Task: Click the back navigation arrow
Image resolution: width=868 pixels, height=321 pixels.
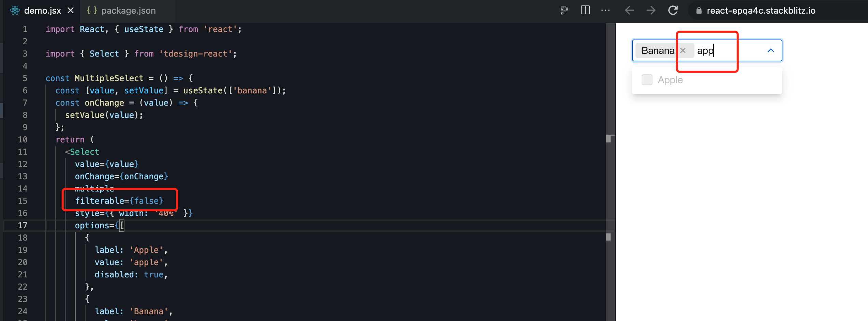Action: click(629, 10)
